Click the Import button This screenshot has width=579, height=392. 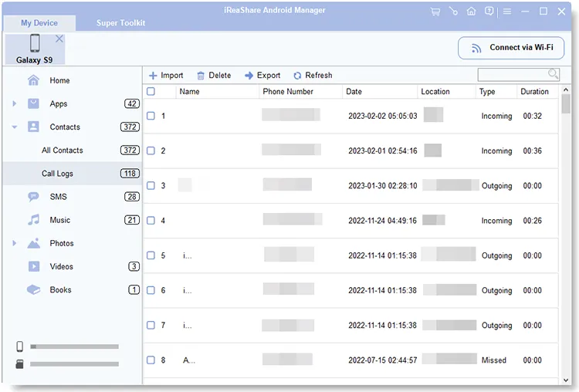(x=166, y=76)
